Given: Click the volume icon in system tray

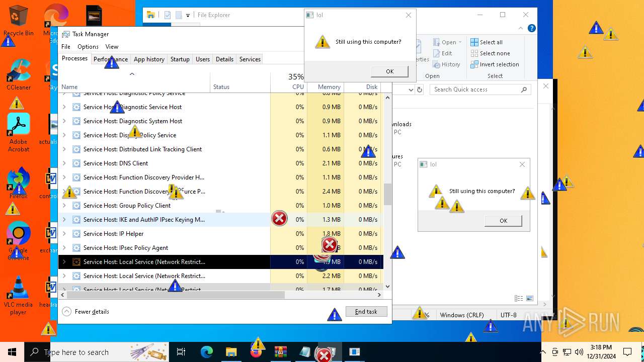Looking at the screenshot, I should coord(579,352).
